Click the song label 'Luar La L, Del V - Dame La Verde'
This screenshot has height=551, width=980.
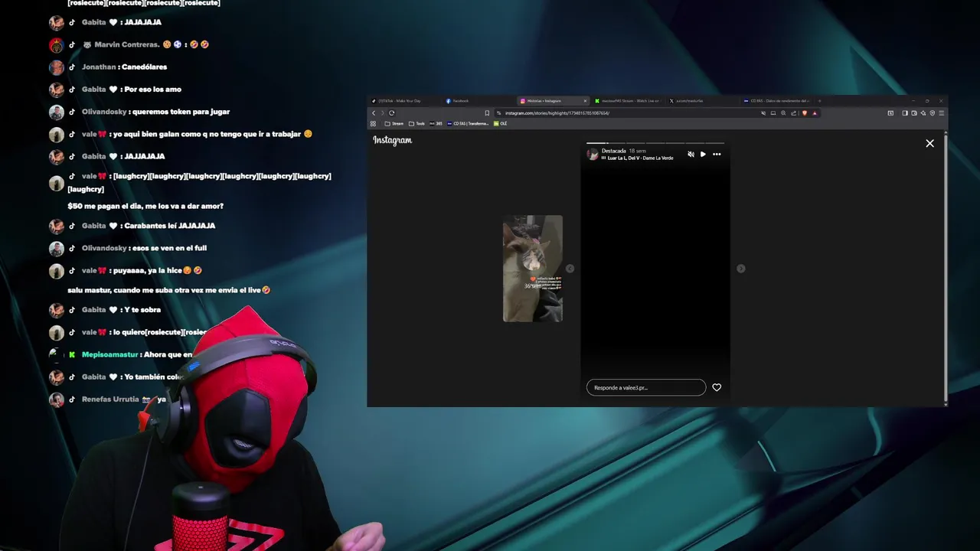[640, 158]
